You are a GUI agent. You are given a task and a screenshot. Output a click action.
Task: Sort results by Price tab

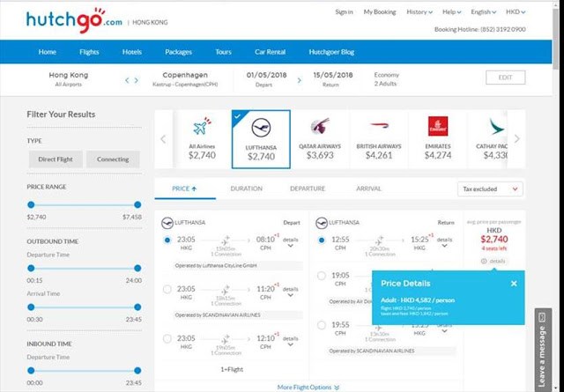click(185, 189)
